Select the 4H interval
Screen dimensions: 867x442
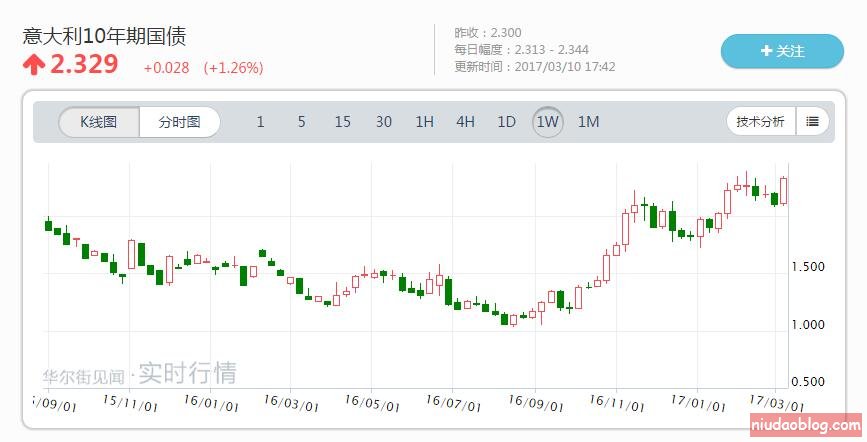click(x=465, y=122)
